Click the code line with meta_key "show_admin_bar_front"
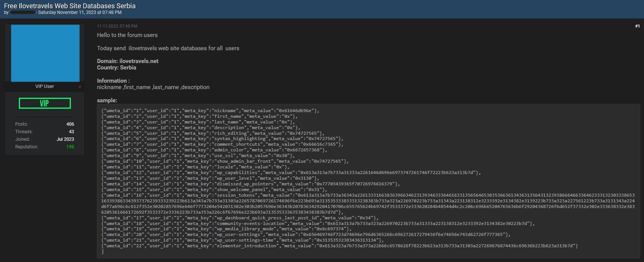644x262 pixels. point(225,161)
